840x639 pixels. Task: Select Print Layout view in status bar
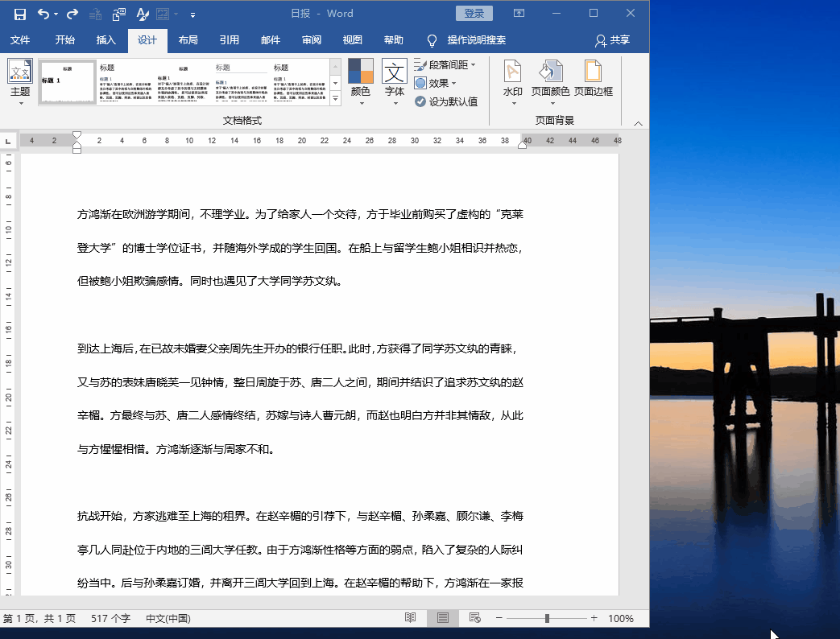pos(442,618)
